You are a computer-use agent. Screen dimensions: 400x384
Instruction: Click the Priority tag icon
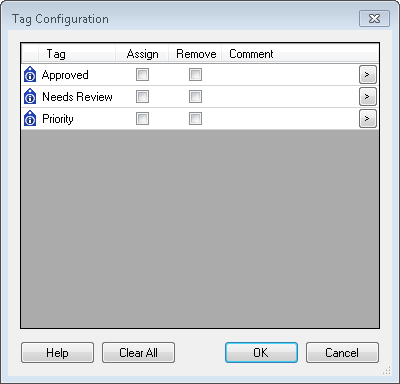[x=30, y=118]
